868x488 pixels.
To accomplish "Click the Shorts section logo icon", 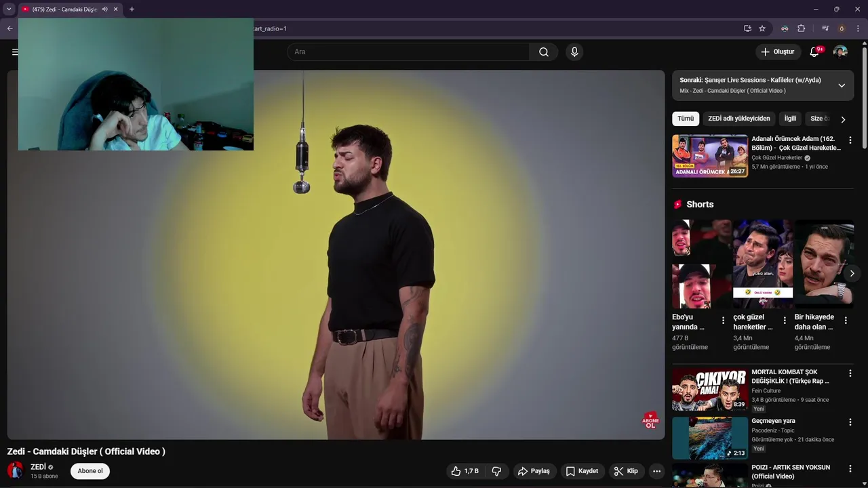I will pyautogui.click(x=677, y=204).
